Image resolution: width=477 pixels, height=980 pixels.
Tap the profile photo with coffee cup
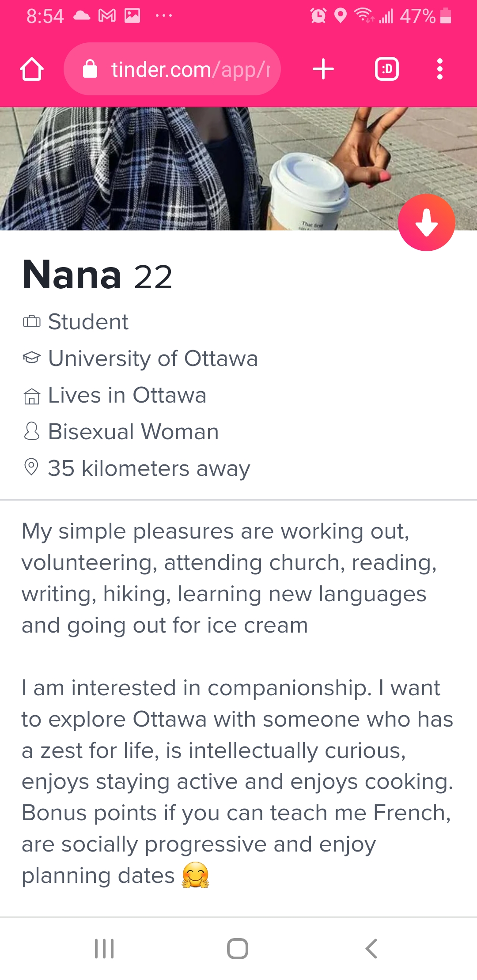[238, 169]
